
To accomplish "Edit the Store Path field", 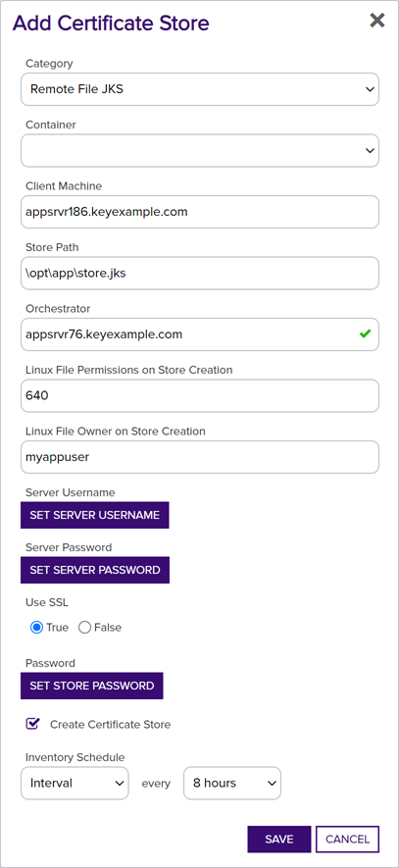I will [x=200, y=273].
